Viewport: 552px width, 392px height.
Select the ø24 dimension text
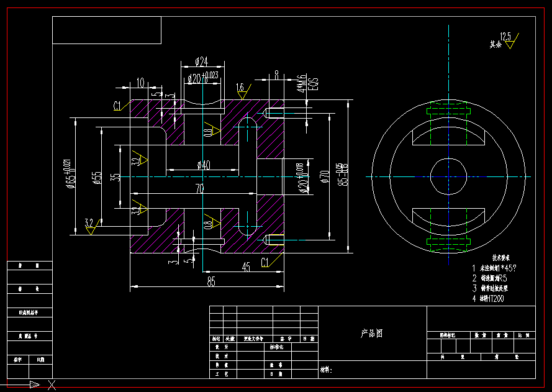click(202, 62)
